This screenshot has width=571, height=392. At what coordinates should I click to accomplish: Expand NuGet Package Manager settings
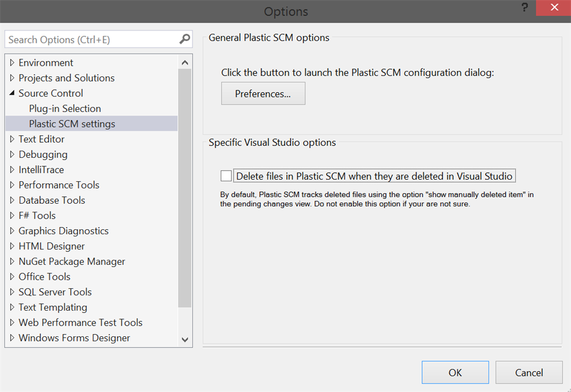click(12, 261)
